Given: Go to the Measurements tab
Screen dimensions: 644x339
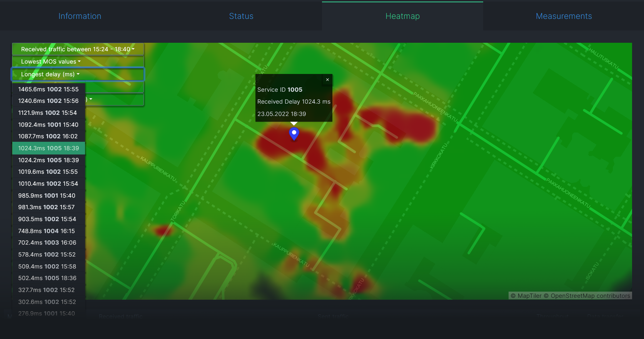Looking at the screenshot, I should coord(564,16).
